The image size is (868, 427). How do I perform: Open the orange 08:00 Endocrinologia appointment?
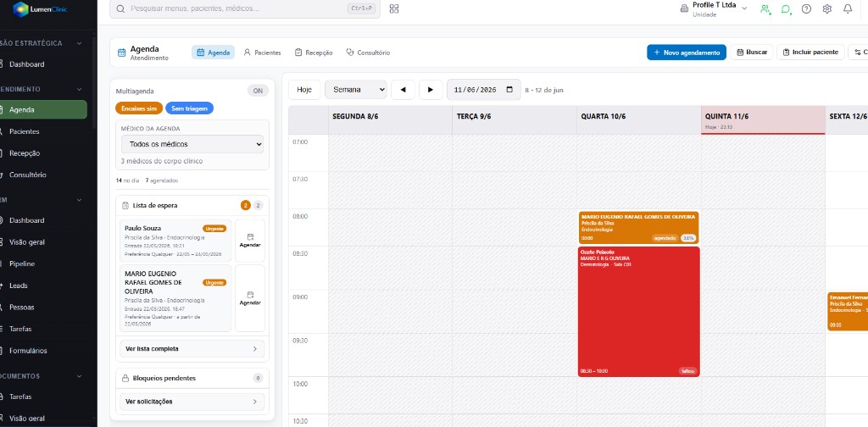[x=639, y=227]
